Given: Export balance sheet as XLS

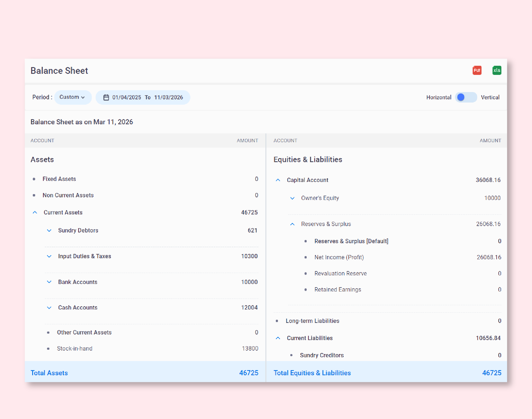Looking at the screenshot, I should pos(497,70).
